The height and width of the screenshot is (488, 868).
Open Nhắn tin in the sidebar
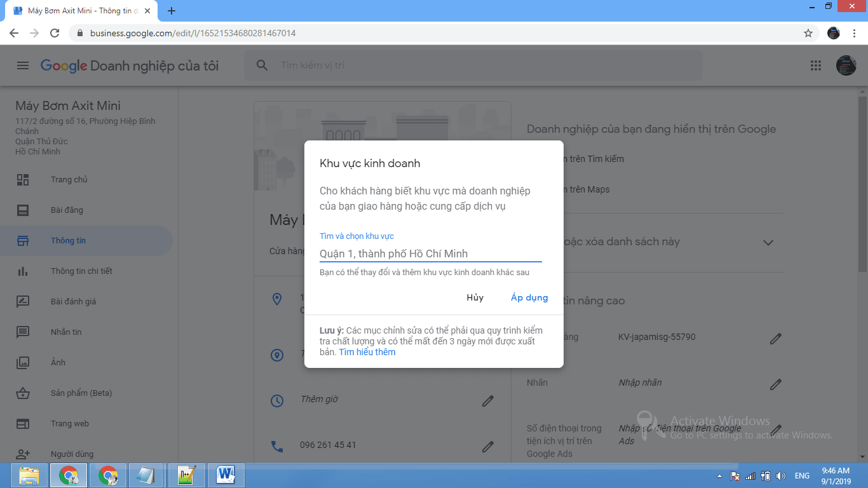86,332
